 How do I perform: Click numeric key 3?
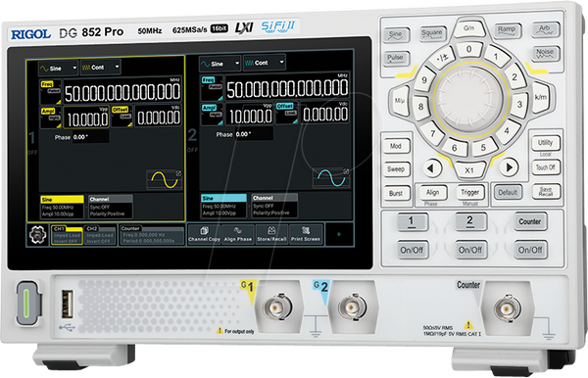coord(519,104)
